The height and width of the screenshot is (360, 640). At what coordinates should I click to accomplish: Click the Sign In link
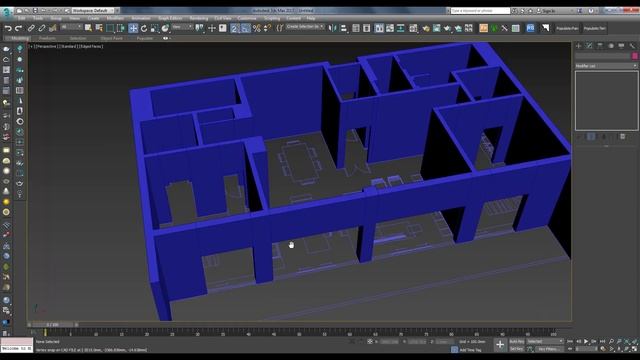[x=548, y=11]
